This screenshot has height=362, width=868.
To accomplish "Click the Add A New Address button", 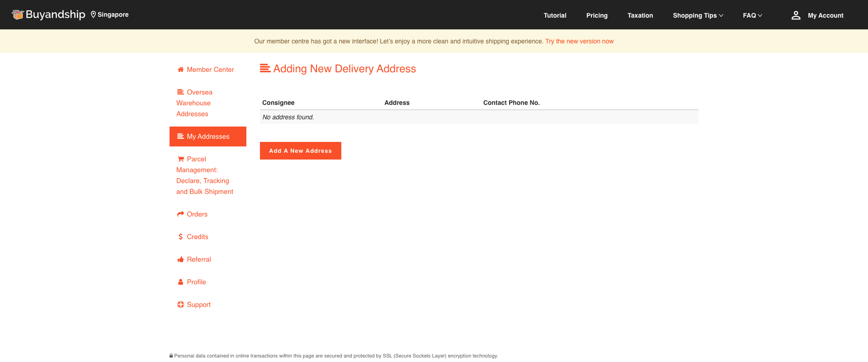I will tap(301, 151).
